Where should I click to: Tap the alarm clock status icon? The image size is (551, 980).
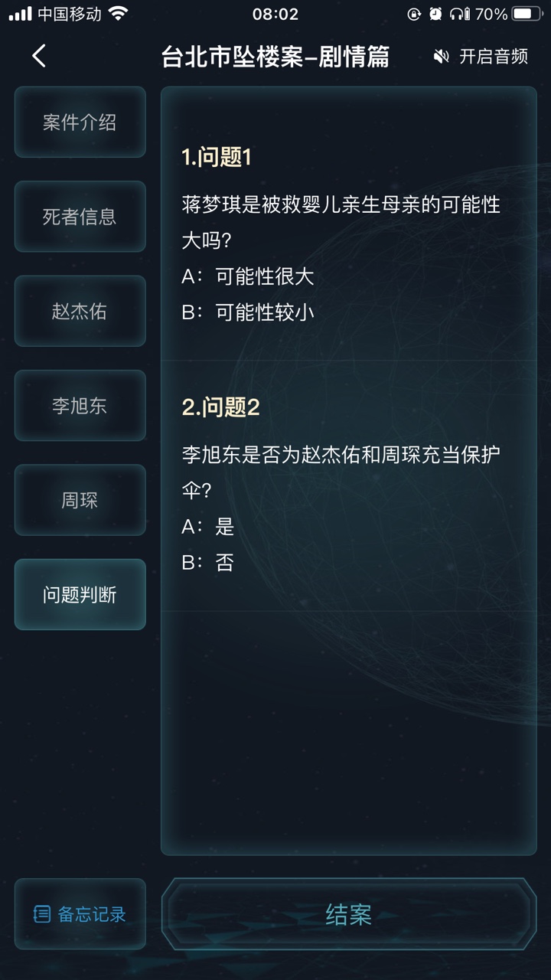click(x=435, y=14)
